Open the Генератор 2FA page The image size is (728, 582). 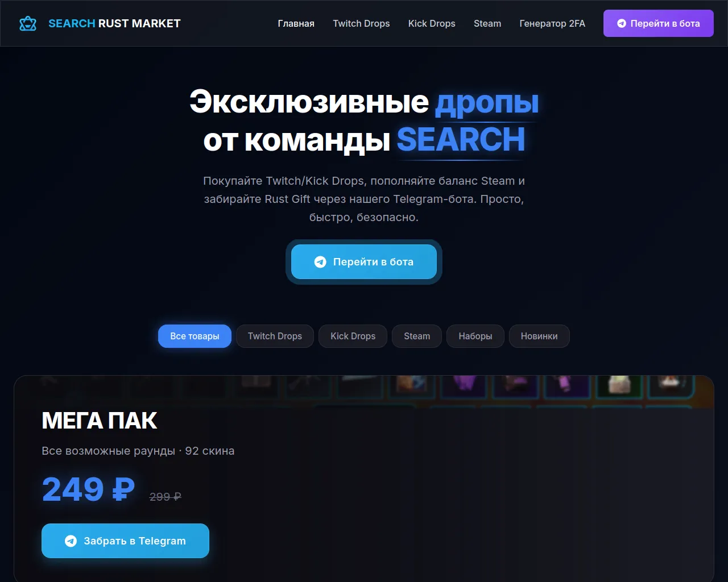point(552,23)
